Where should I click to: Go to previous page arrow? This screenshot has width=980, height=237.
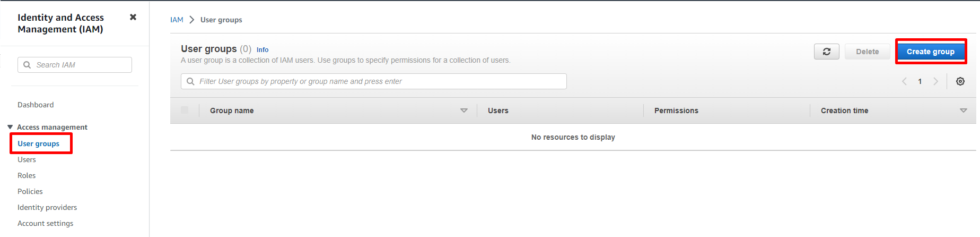[904, 81]
